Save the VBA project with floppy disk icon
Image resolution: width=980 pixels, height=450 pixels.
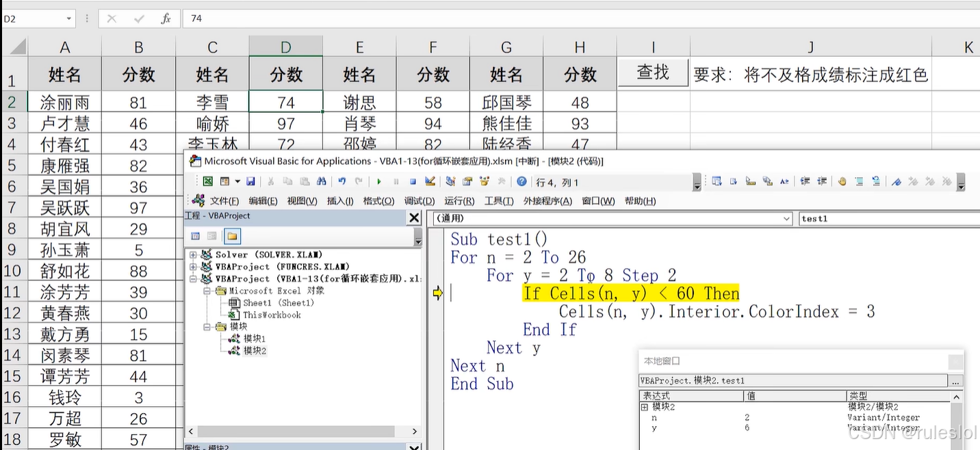(250, 181)
